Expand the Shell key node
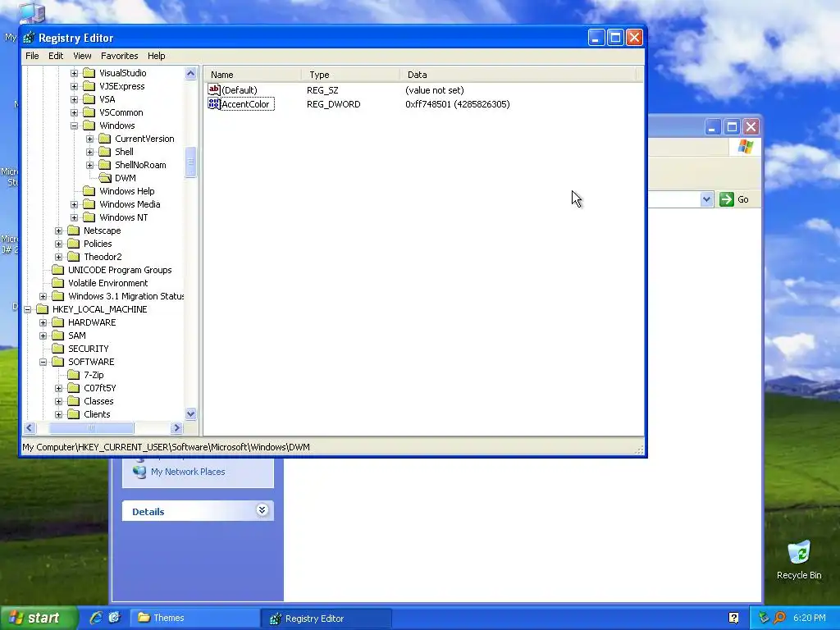This screenshot has width=840, height=630. click(90, 152)
